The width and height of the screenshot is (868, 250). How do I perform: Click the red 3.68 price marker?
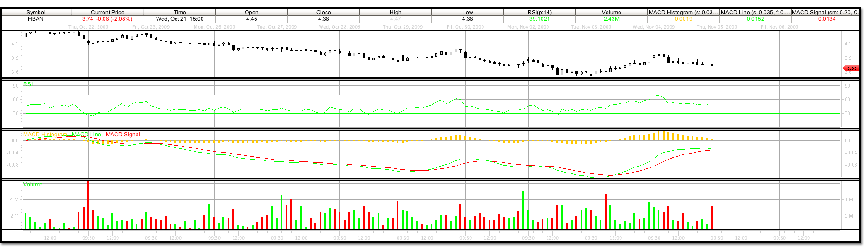tap(851, 68)
